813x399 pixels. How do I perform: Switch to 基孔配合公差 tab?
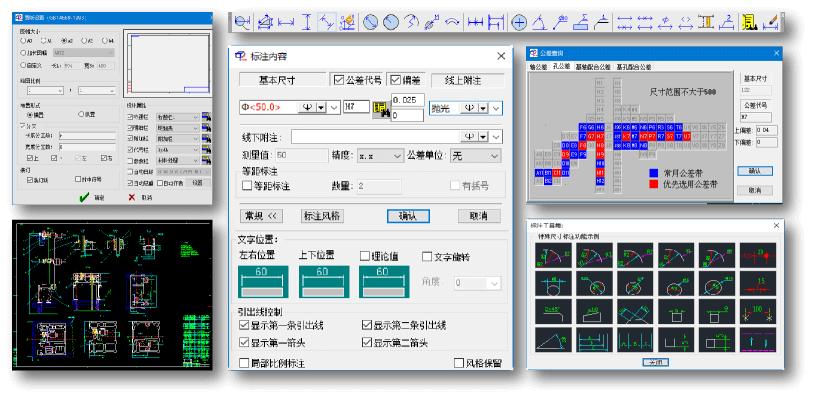coord(634,66)
